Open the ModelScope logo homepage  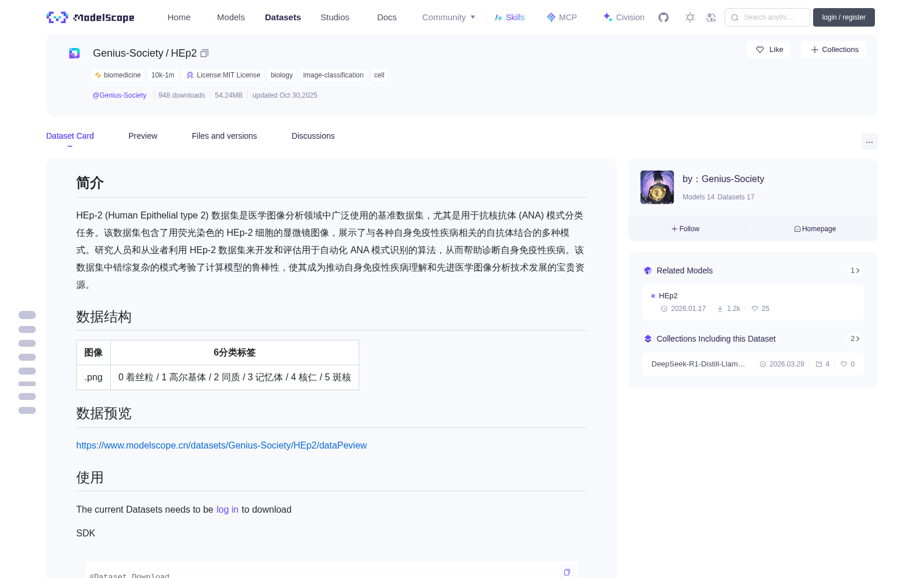[x=90, y=17]
